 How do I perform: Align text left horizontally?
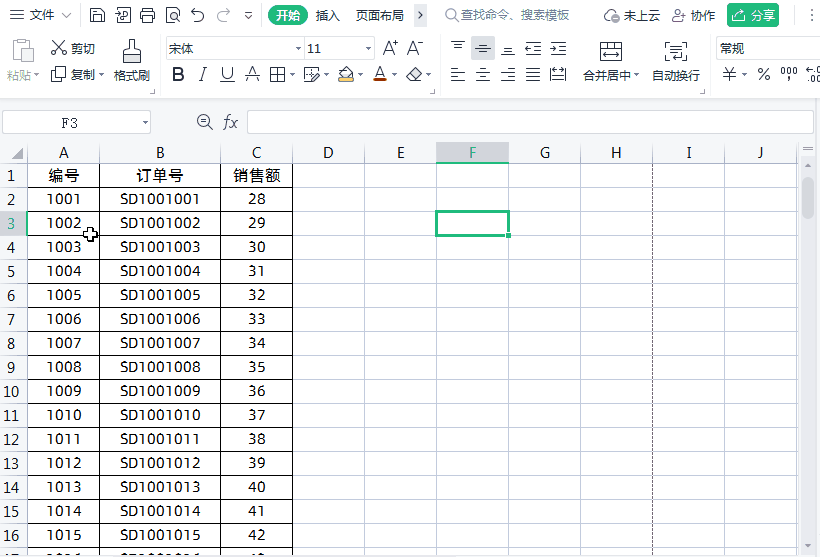pyautogui.click(x=458, y=75)
